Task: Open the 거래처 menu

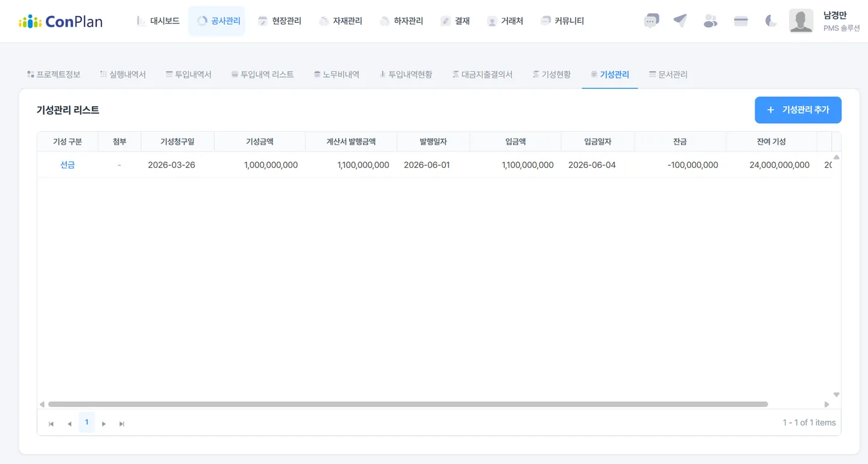Action: 505,21
